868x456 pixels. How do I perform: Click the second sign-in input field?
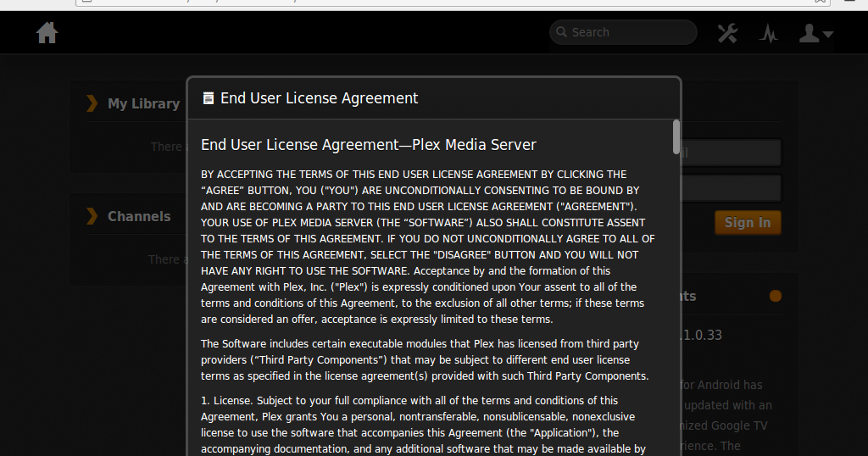click(731, 188)
